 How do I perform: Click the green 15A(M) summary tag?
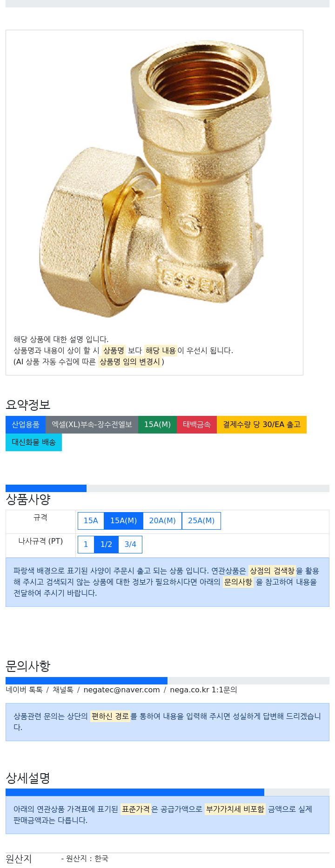pos(157,425)
